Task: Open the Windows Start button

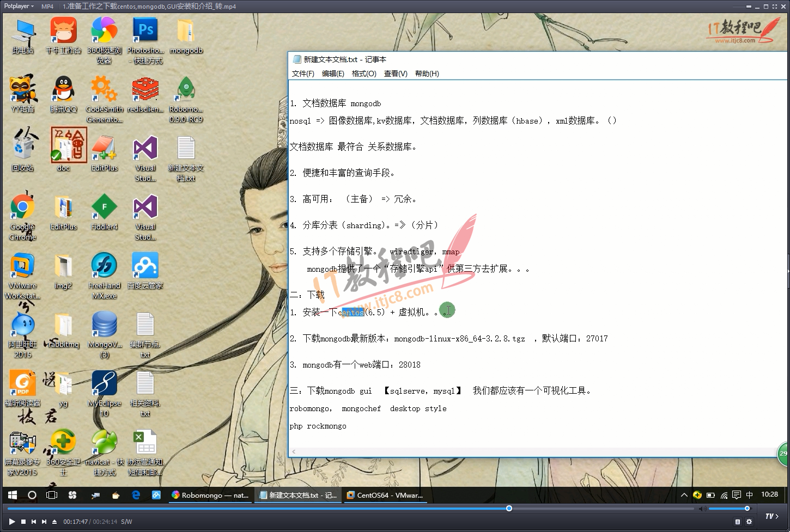Action: (x=13, y=495)
